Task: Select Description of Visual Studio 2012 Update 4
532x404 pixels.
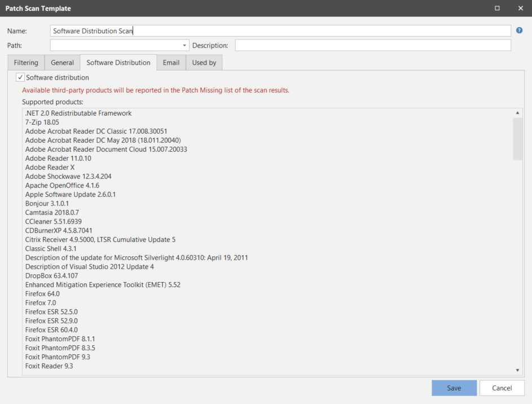Action: (x=90, y=267)
